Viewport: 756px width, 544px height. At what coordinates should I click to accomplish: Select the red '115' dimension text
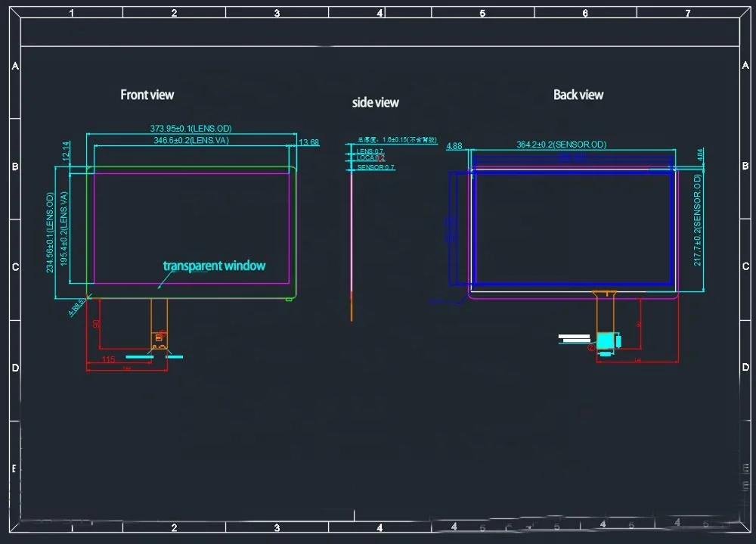point(108,359)
